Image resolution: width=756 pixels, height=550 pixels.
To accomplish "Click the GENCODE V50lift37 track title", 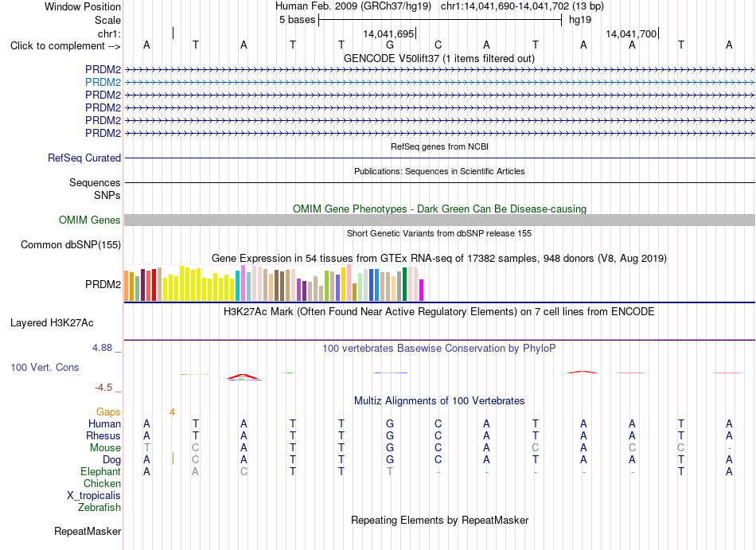I will click(439, 59).
